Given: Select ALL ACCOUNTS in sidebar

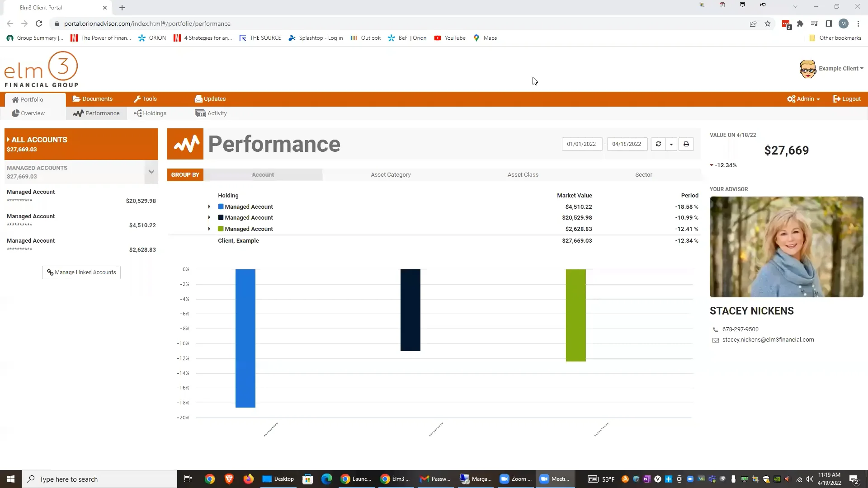Looking at the screenshot, I should 81,144.
